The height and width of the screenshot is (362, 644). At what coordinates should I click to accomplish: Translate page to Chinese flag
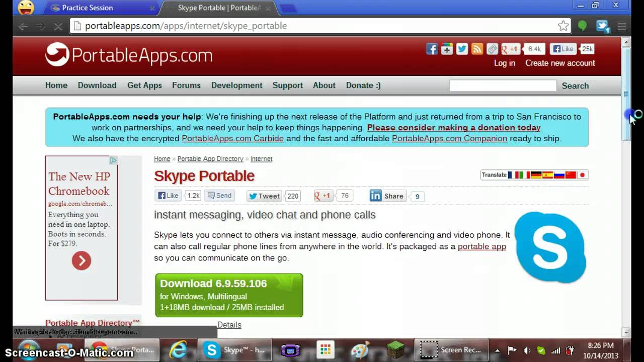pos(571,175)
